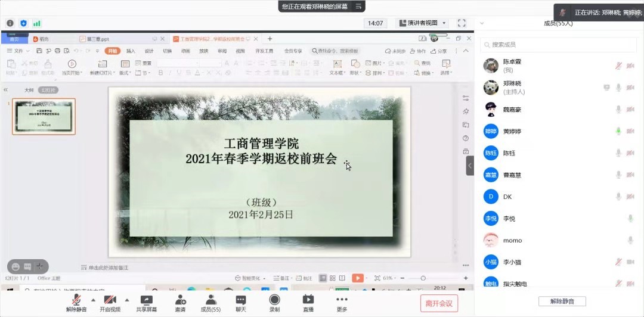Click 解除静音 button below member list
The width and height of the screenshot is (644, 317).
click(x=562, y=302)
